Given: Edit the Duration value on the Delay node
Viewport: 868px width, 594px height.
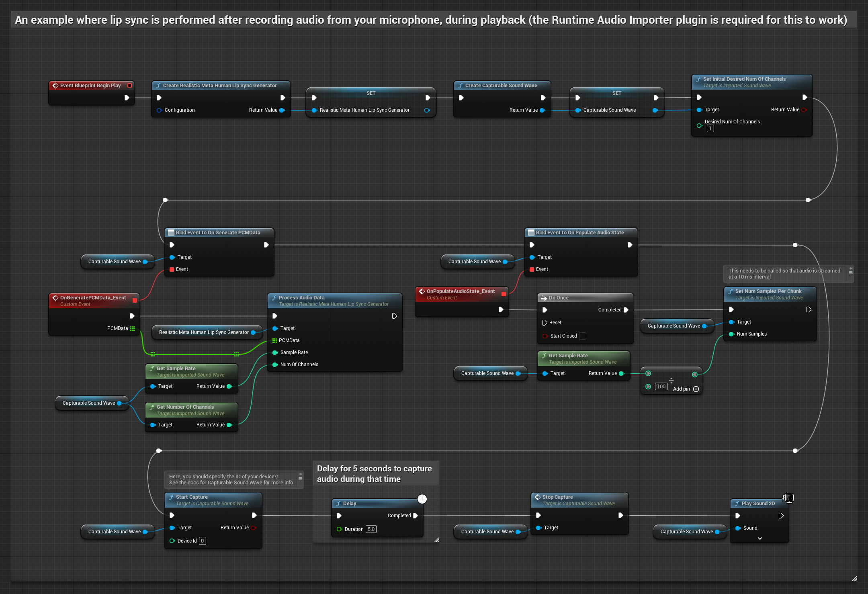Looking at the screenshot, I should [371, 529].
